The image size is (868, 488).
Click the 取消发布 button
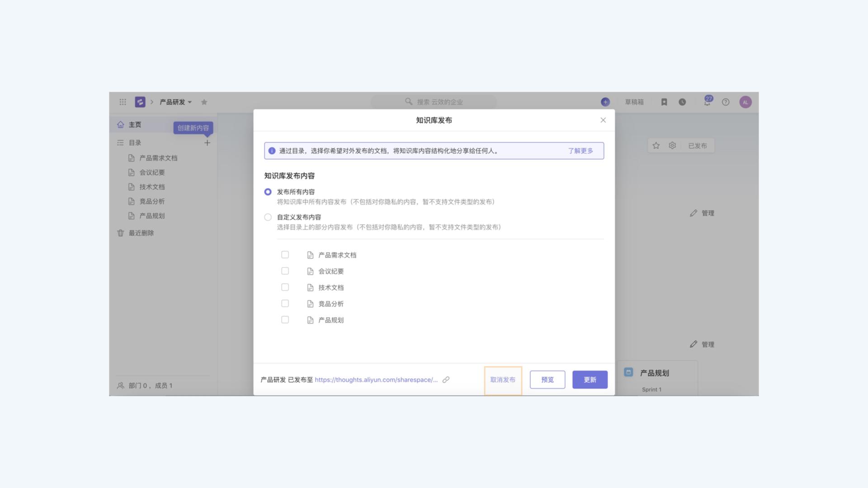click(503, 380)
